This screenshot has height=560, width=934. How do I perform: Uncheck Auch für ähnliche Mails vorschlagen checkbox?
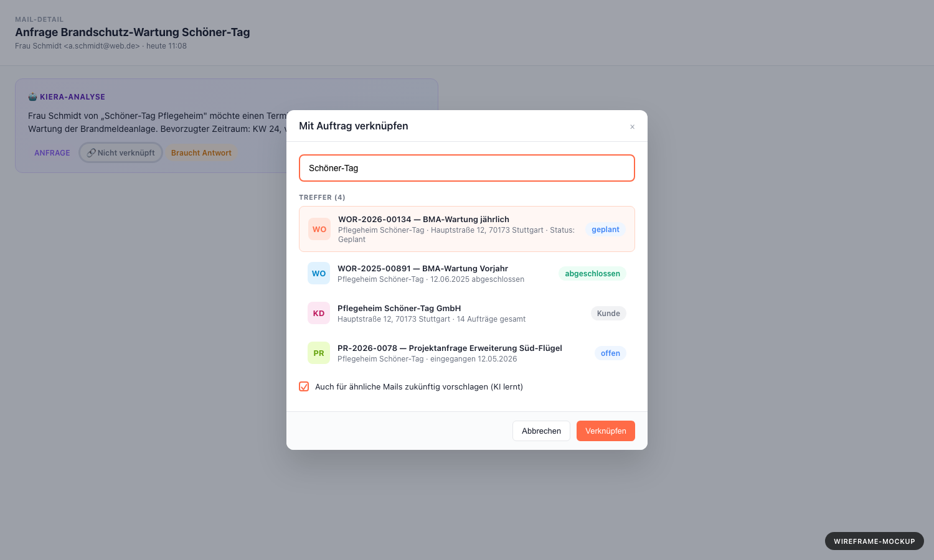(x=304, y=386)
